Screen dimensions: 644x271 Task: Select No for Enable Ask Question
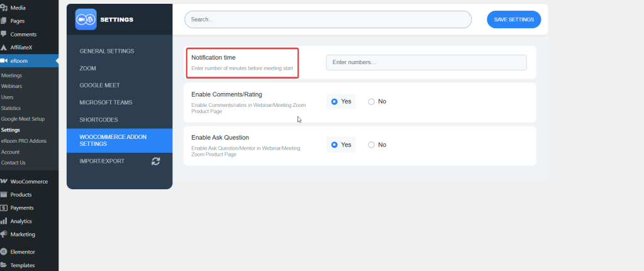coord(377,145)
